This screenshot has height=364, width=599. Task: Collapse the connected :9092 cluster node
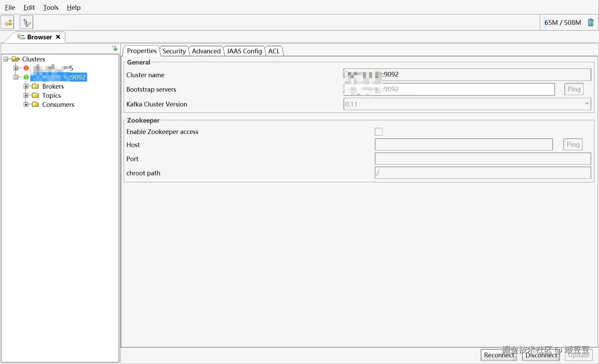tap(16, 77)
